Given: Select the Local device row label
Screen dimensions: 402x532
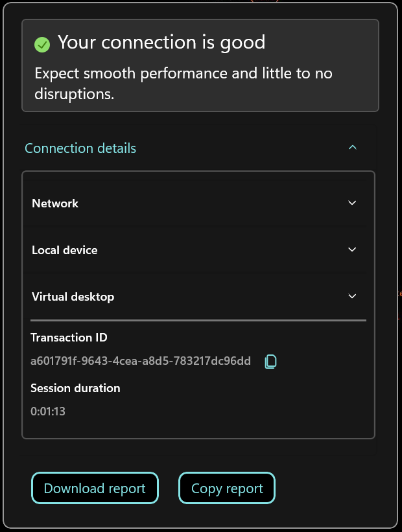Looking at the screenshot, I should 65,250.
